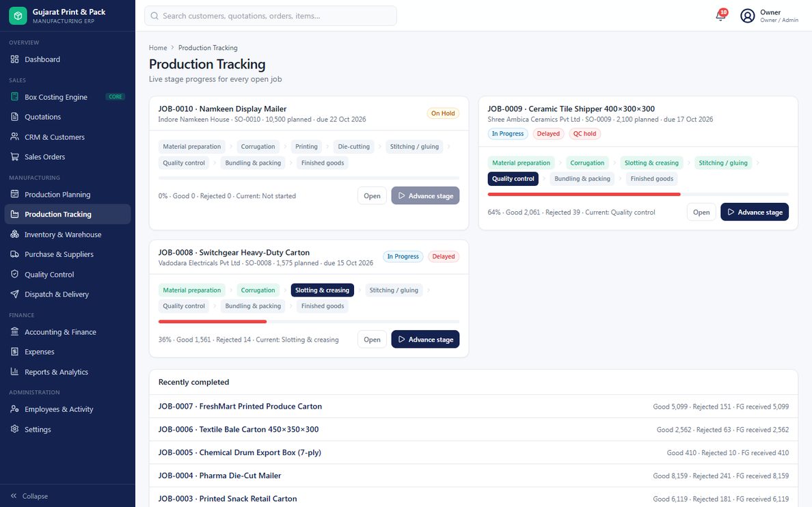Focus the global search field
This screenshot has height=507, width=812.
[x=270, y=16]
